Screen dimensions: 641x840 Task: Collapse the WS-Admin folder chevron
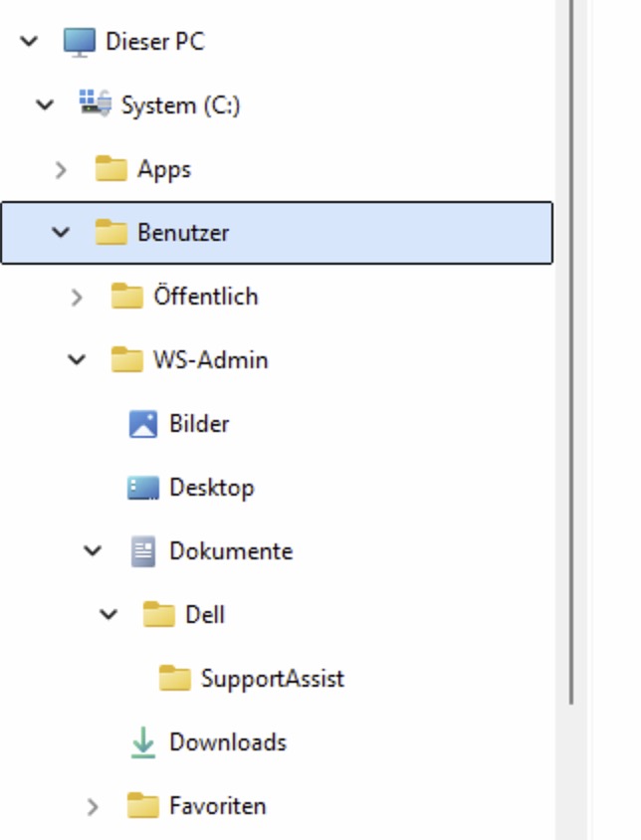[x=78, y=360]
